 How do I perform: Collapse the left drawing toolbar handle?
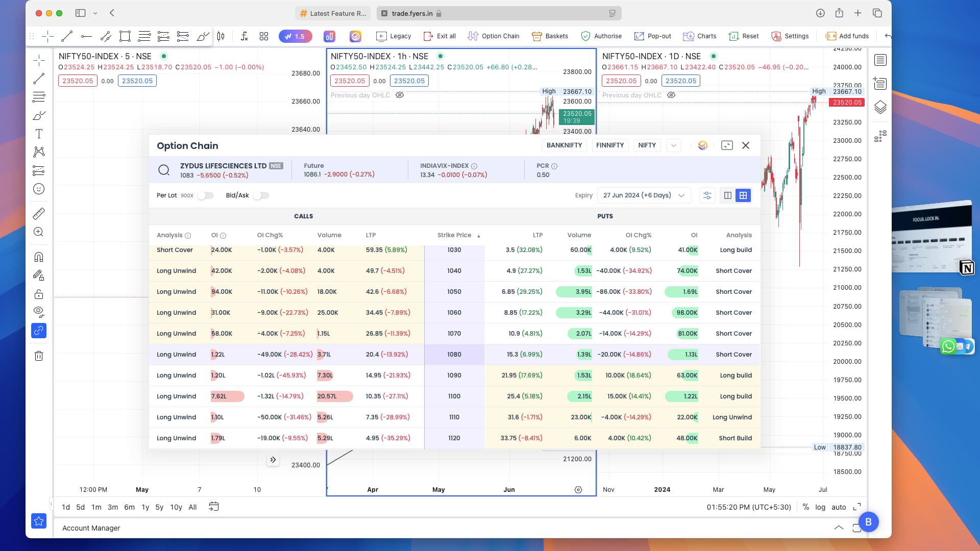click(x=51, y=504)
